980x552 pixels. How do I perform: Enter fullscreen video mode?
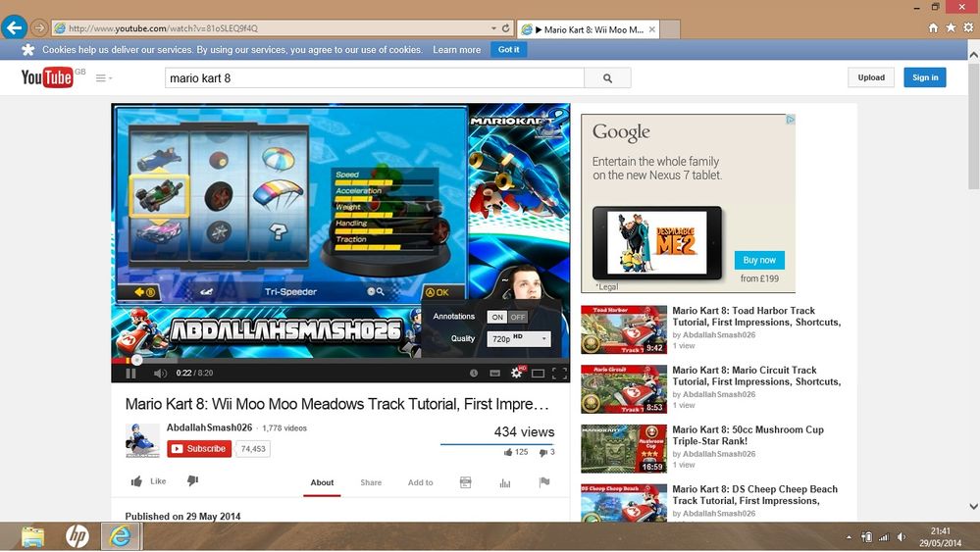pos(559,374)
